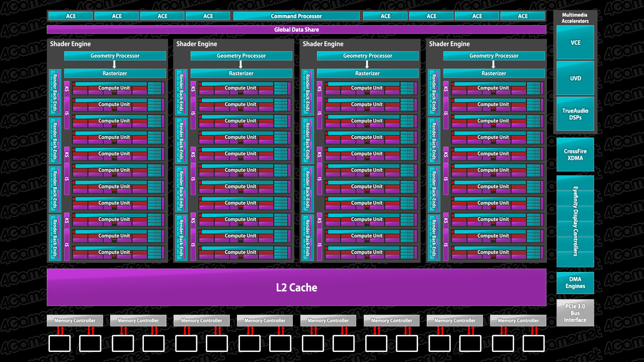Click the second Shader Engine's Geometry Processor
The image size is (644, 362).
pyautogui.click(x=241, y=56)
